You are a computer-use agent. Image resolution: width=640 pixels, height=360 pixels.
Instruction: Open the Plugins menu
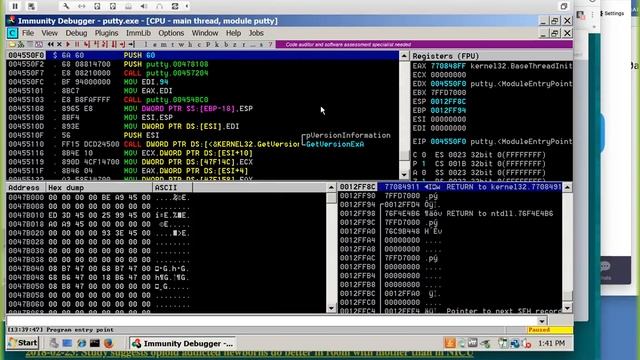coord(106,33)
